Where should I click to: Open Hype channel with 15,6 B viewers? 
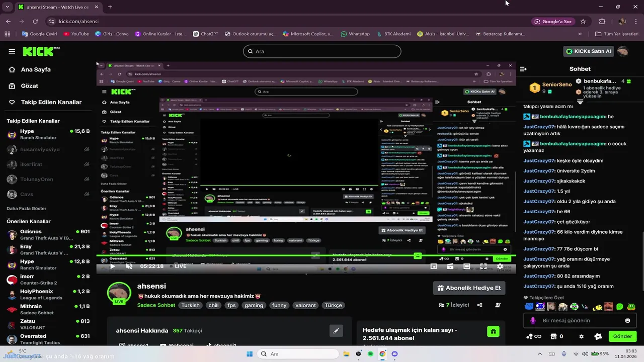tap(48, 134)
